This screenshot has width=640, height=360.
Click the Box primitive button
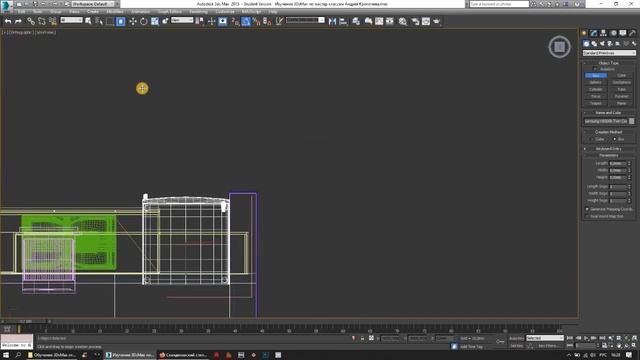596,76
